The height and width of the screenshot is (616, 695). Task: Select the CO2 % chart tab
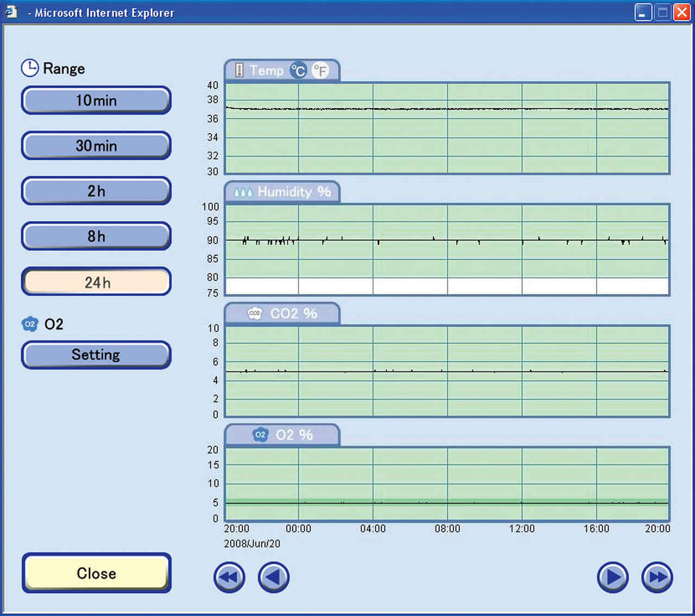point(282,313)
